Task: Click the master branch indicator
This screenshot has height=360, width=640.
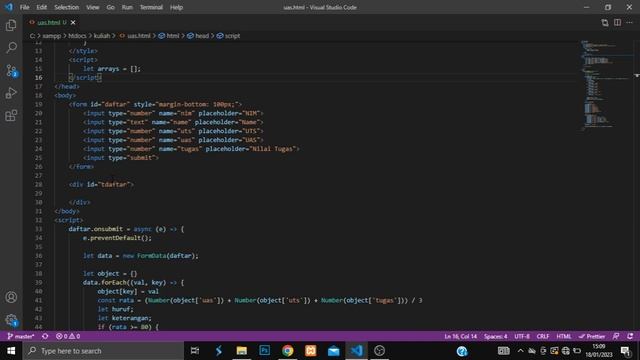Action: point(21,336)
